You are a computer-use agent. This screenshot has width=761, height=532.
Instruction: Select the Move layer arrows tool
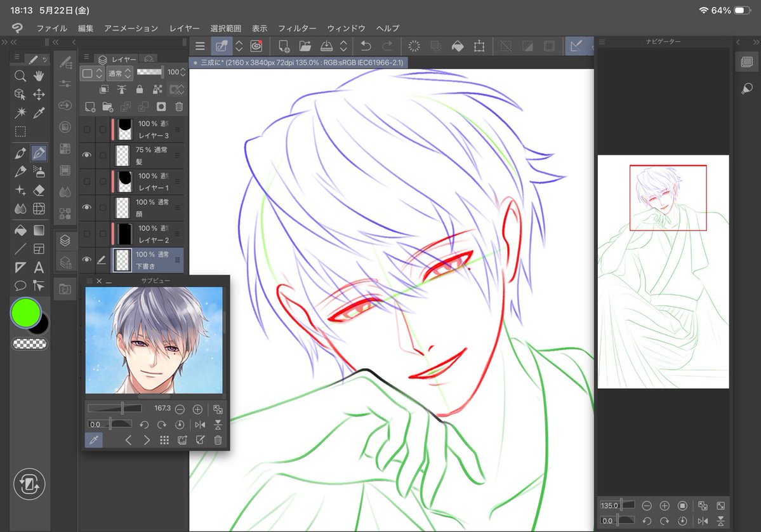[39, 94]
